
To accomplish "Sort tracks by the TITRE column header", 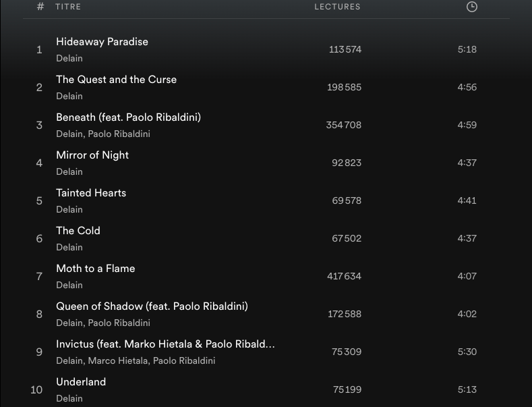I will (x=68, y=7).
